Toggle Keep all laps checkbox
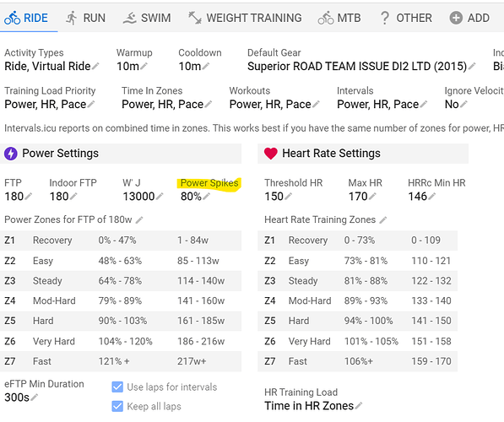The height and width of the screenshot is (422, 504). click(117, 406)
